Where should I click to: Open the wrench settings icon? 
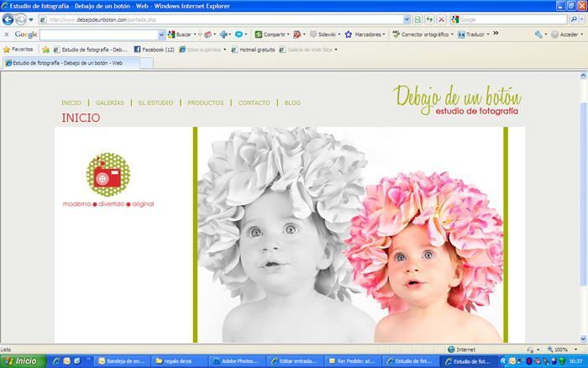(x=538, y=34)
